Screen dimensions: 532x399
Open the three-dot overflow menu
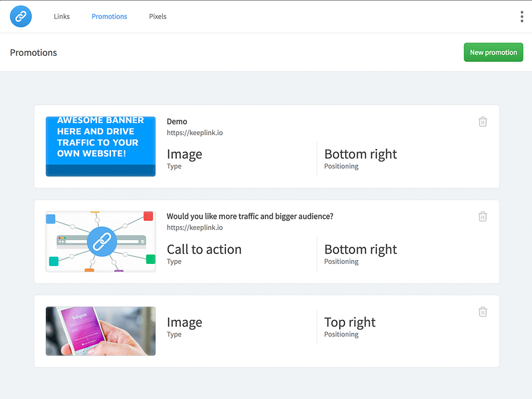coord(522,16)
